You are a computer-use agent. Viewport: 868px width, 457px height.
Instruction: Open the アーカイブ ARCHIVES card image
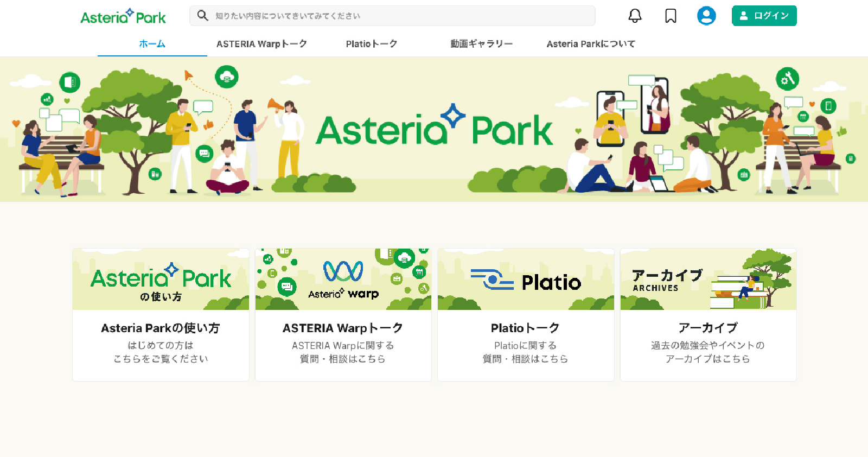(709, 279)
